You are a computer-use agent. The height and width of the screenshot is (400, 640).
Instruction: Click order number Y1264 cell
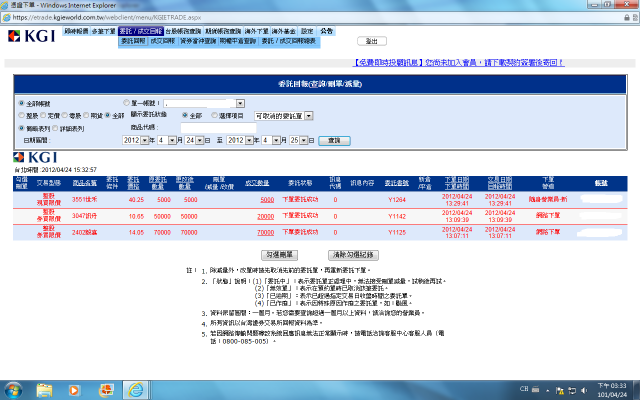click(x=397, y=200)
